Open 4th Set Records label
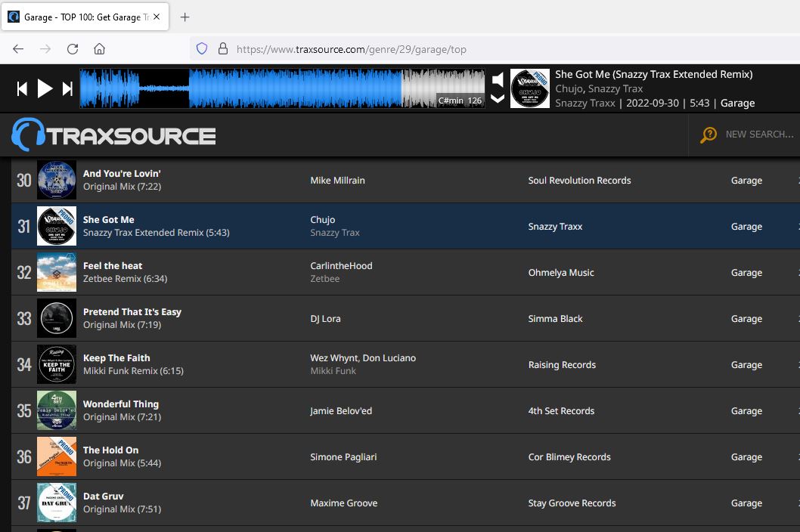The image size is (800, 532). coord(561,411)
